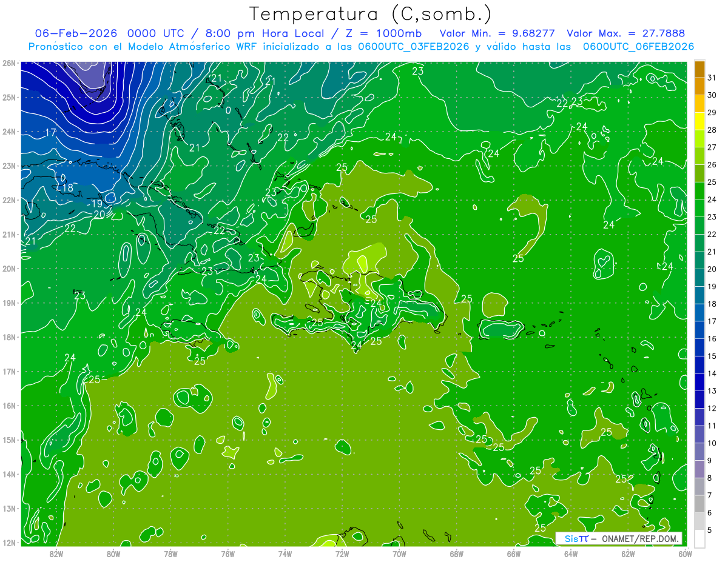Click the longitude axis label '74W'

(x=285, y=554)
